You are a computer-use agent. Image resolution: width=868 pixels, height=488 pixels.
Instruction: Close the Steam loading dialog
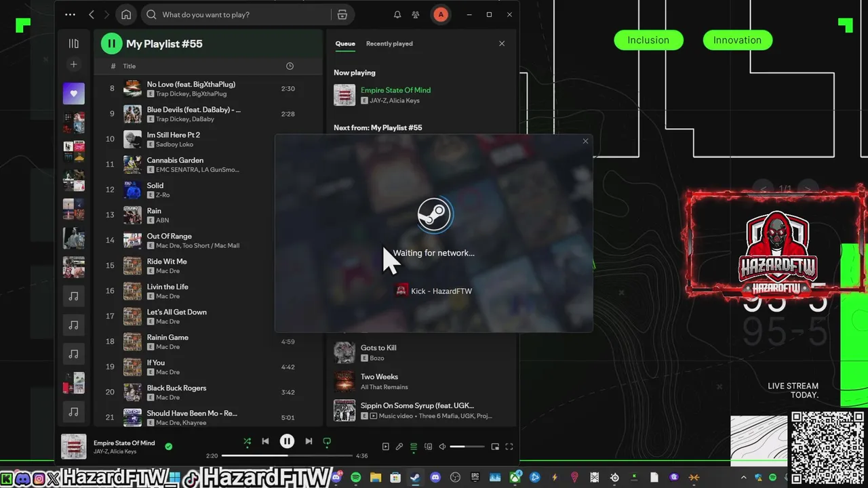click(x=585, y=141)
